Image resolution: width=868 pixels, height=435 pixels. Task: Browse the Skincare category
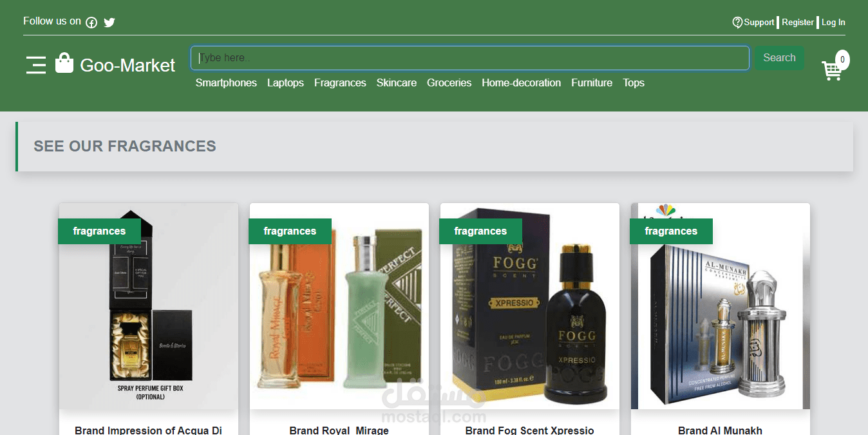[397, 82]
